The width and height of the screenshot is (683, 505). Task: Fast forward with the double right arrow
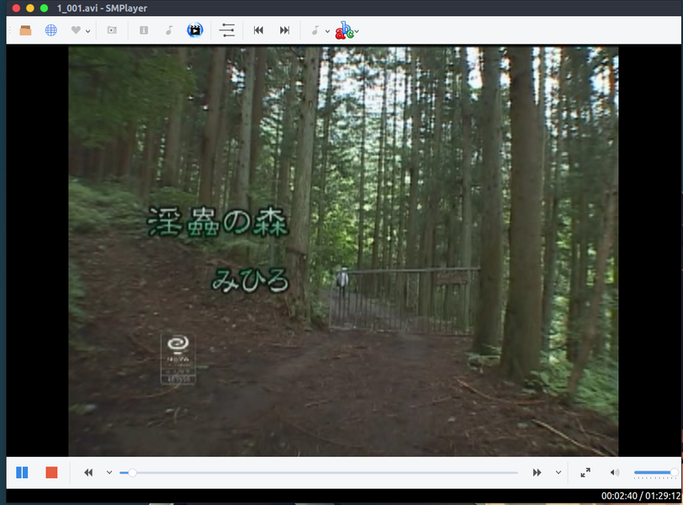[537, 472]
